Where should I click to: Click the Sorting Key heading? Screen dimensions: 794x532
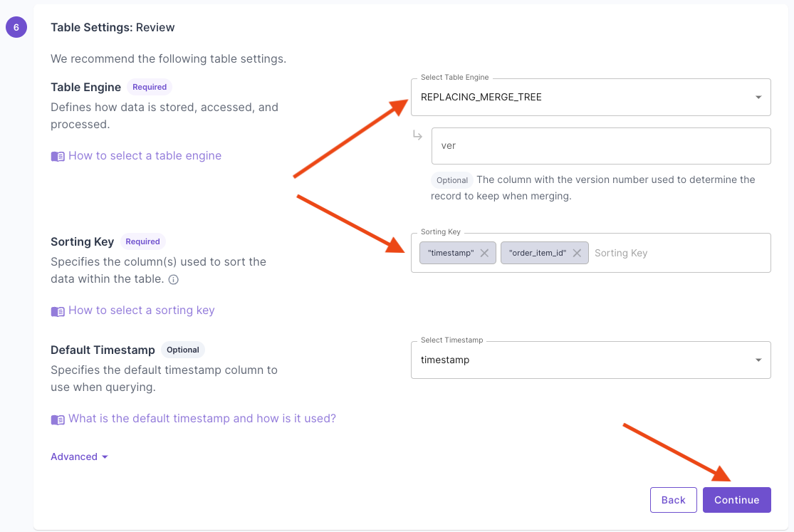pos(82,241)
